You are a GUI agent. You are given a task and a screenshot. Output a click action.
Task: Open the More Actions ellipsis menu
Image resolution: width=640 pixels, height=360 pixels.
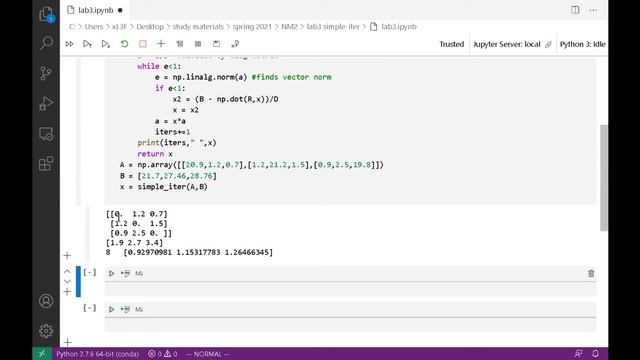593,10
